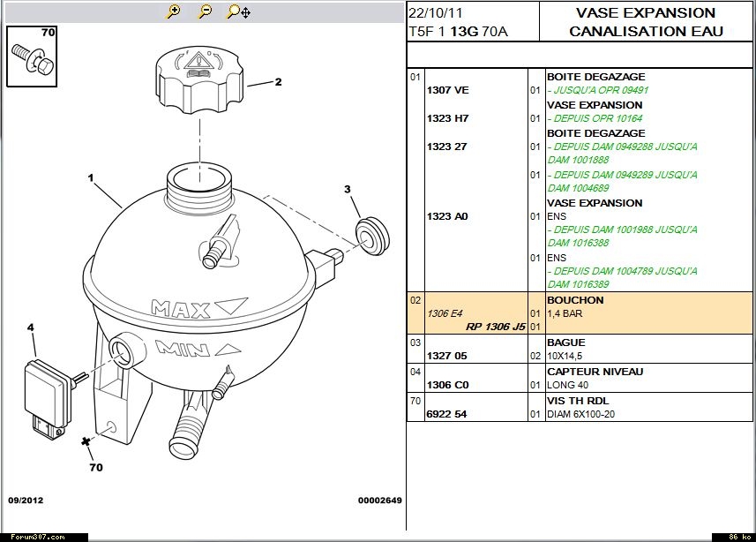
Task: Click part number 1327 05
Action: point(446,356)
